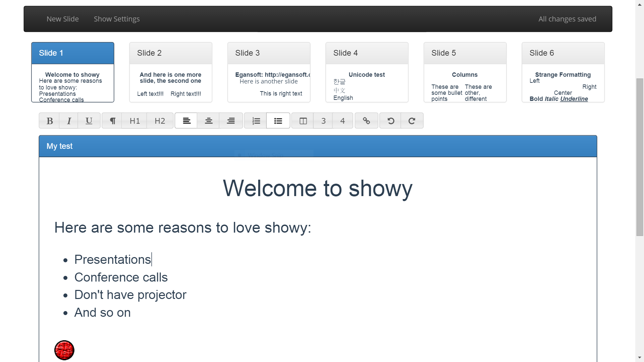
Task: Open New Slide menu item
Action: click(x=63, y=19)
